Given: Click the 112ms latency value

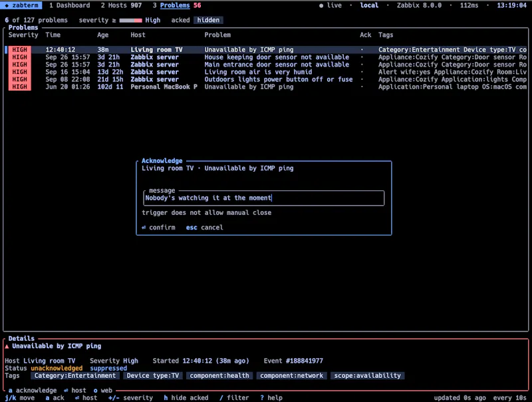Looking at the screenshot, I should pyautogui.click(x=469, y=5).
